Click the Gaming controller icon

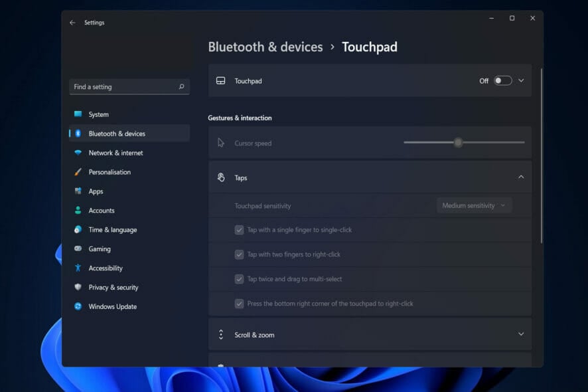(78, 249)
